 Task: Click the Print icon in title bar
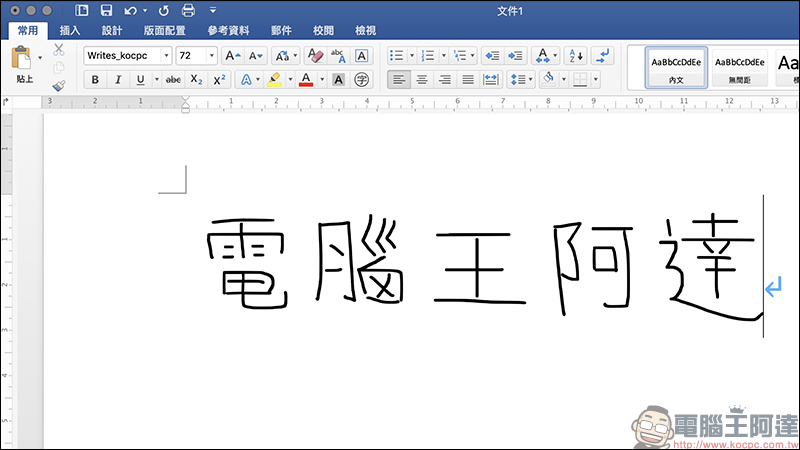[x=188, y=10]
